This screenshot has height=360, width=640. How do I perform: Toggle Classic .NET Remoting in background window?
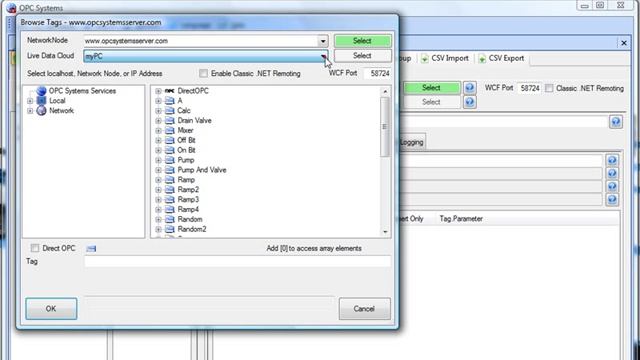click(x=549, y=88)
